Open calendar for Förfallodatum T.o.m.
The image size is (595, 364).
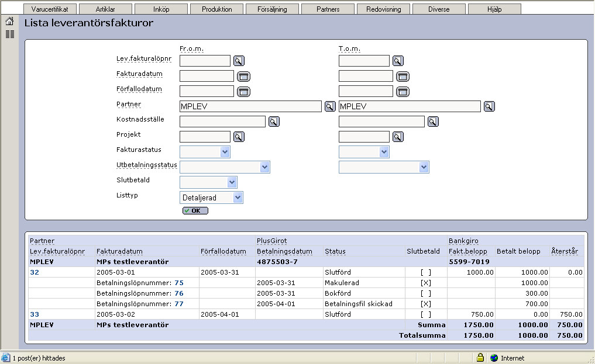[x=403, y=92]
